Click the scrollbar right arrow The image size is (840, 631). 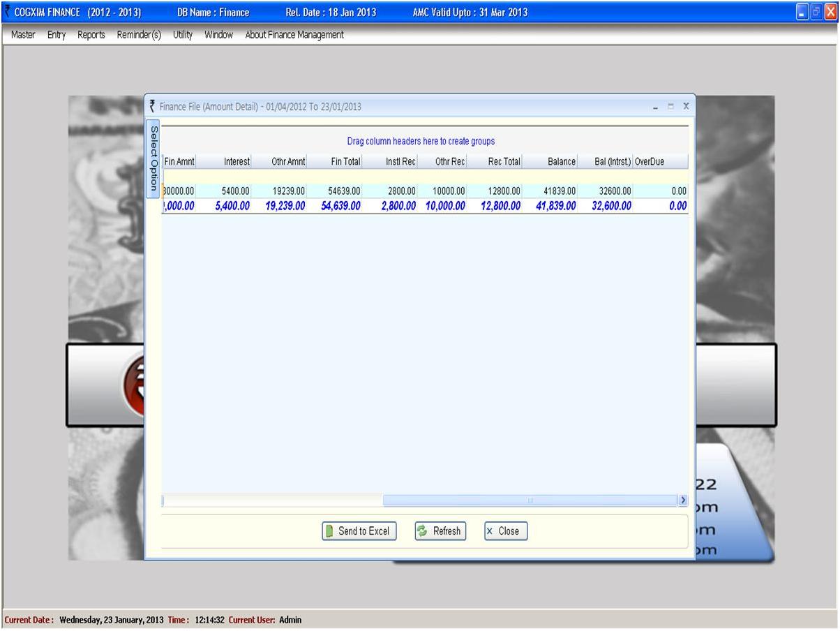683,500
